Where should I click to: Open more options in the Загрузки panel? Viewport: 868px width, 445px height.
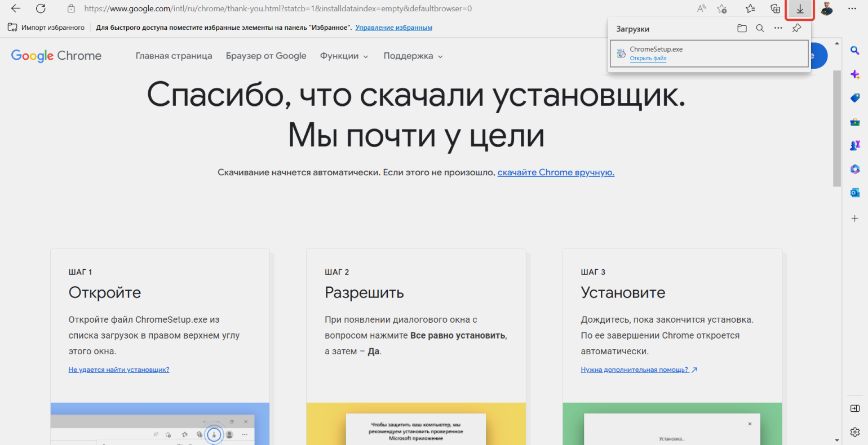(778, 28)
